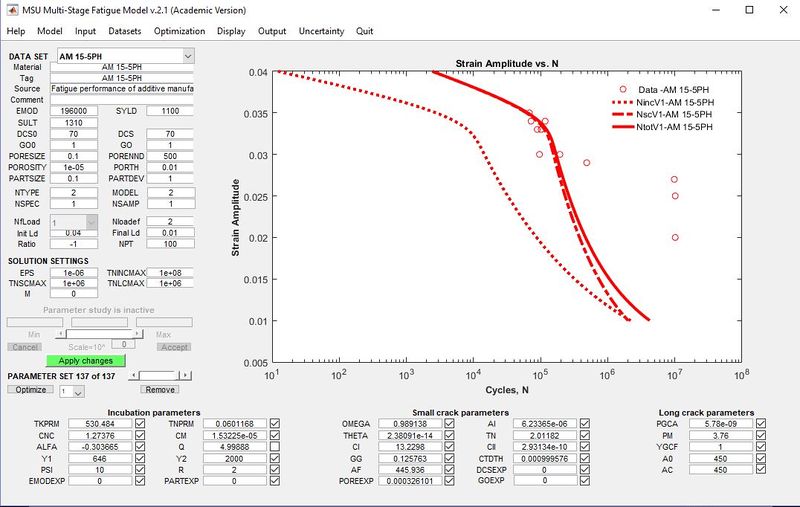Image resolution: width=800 pixels, height=507 pixels.
Task: Toggle the PGCA long crack checkbox
Action: click(761, 424)
